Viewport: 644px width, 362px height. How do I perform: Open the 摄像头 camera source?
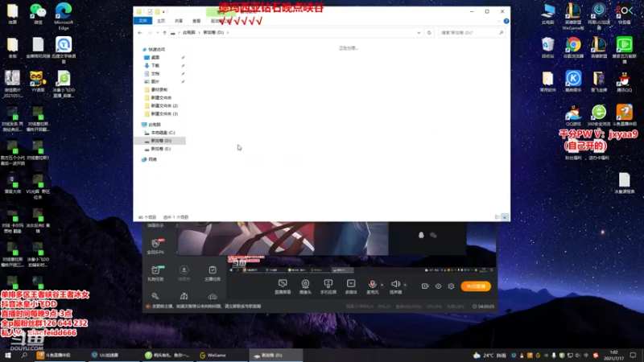pyautogui.click(x=305, y=286)
